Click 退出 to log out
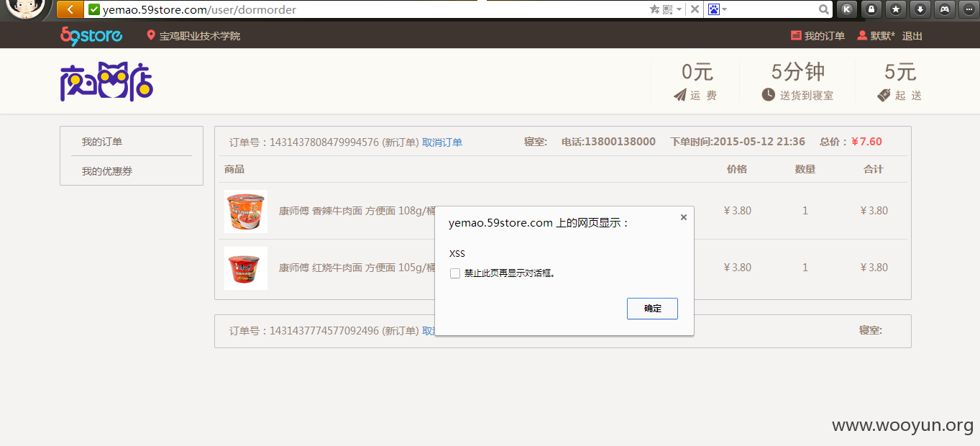The image size is (980, 446). pyautogui.click(x=912, y=36)
